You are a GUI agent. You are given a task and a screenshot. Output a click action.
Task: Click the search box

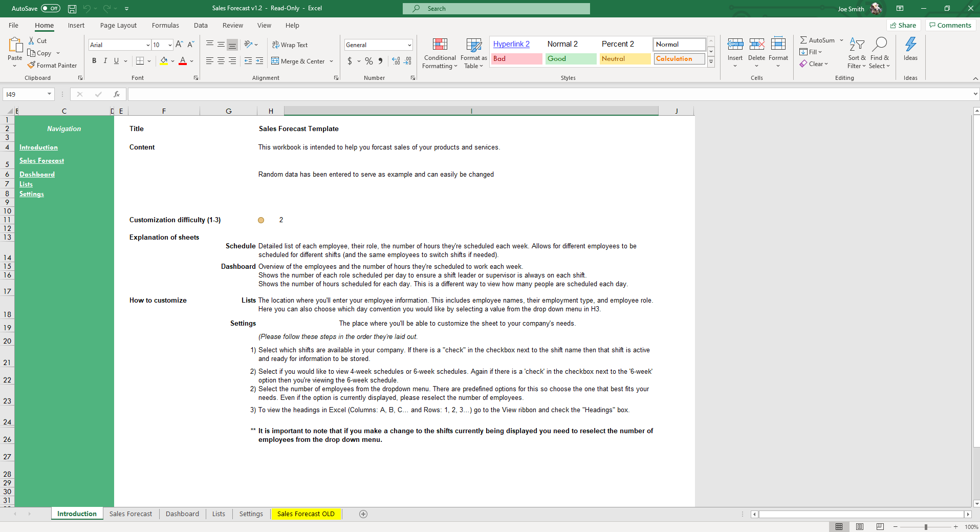496,9
